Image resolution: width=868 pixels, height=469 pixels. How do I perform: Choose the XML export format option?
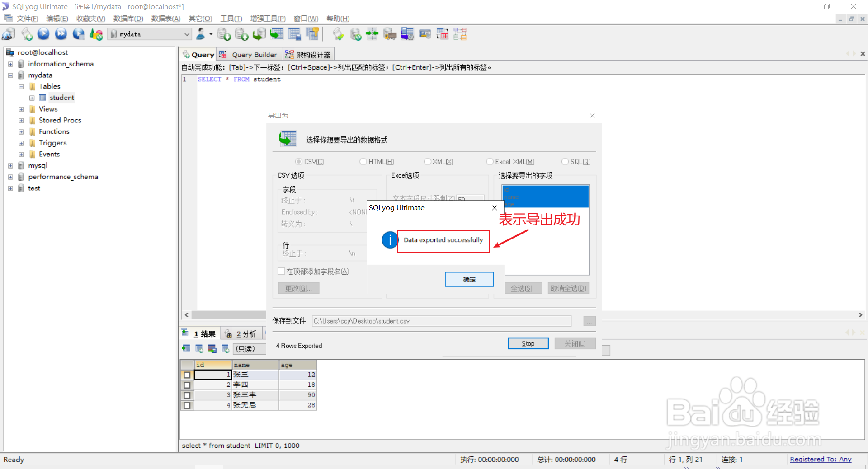[x=427, y=162]
